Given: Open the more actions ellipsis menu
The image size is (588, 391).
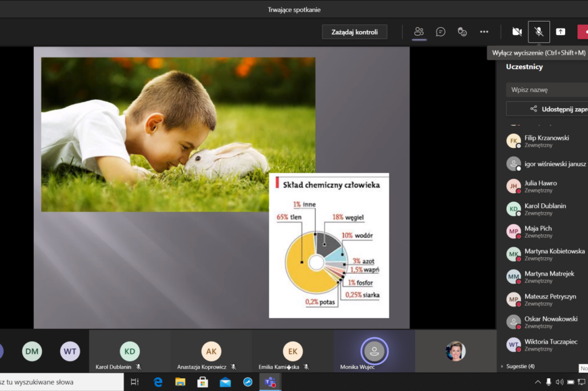Looking at the screenshot, I should [x=484, y=32].
